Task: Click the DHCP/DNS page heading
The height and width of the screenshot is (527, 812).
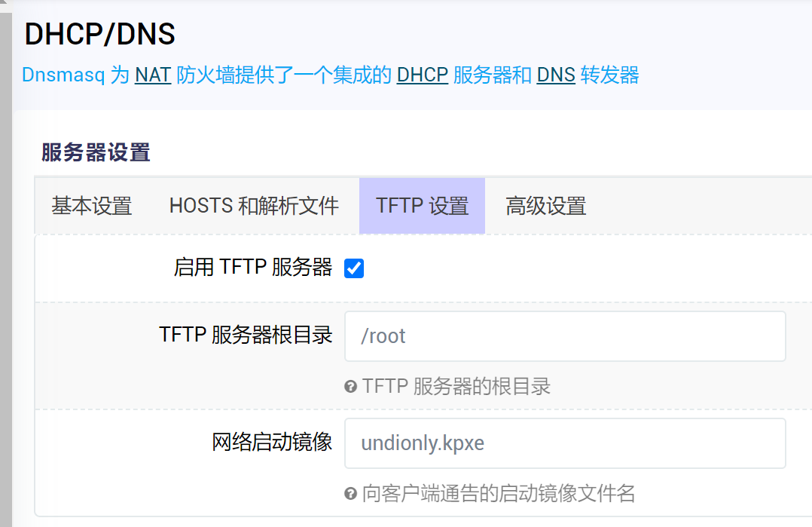Action: pyautogui.click(x=99, y=34)
